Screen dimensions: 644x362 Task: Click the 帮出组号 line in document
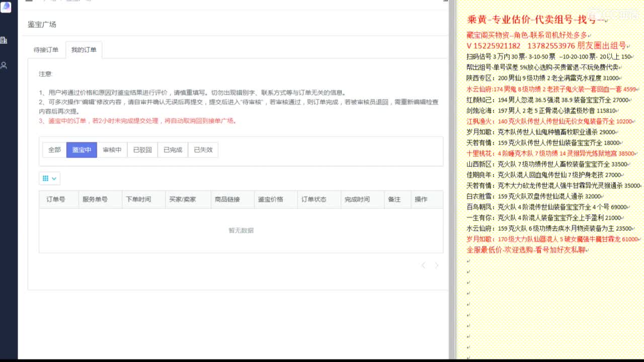543,67
